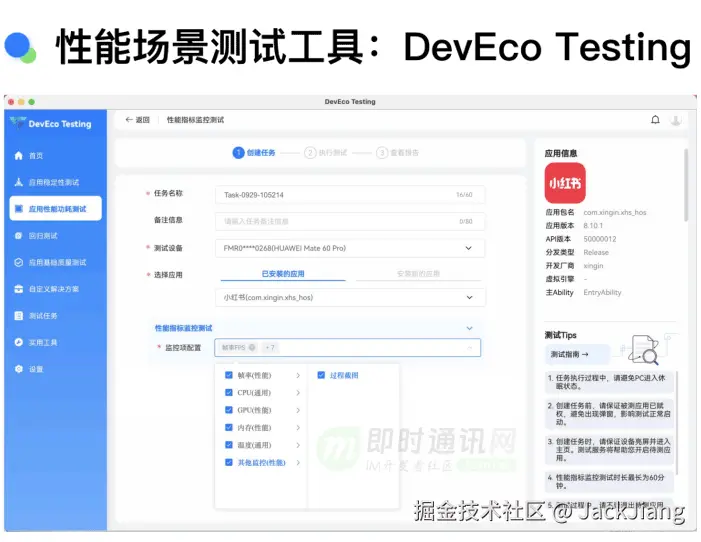Click the Release 分发类型 value
This screenshot has width=701, height=542.
tap(596, 252)
